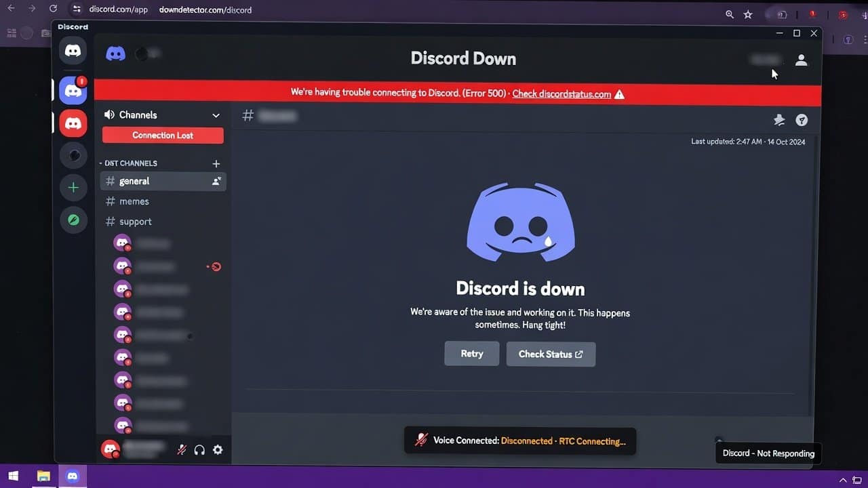Image resolution: width=868 pixels, height=488 pixels.
Task: Open Explore servers compass icon
Action: tap(73, 220)
